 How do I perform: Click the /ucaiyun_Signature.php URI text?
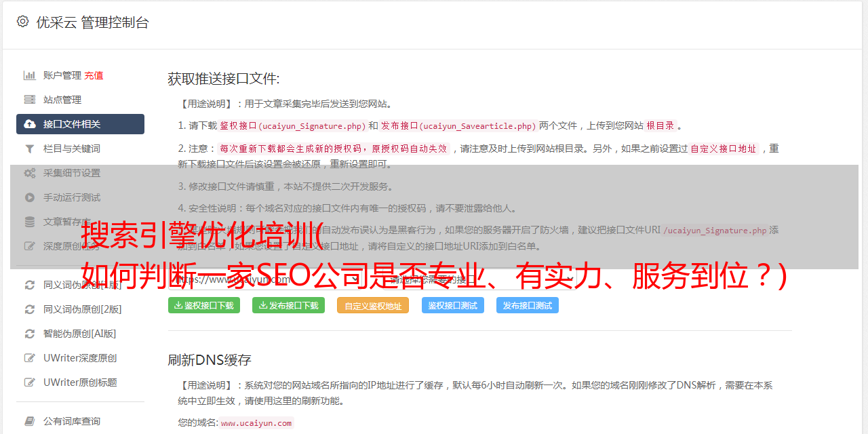[715, 230]
